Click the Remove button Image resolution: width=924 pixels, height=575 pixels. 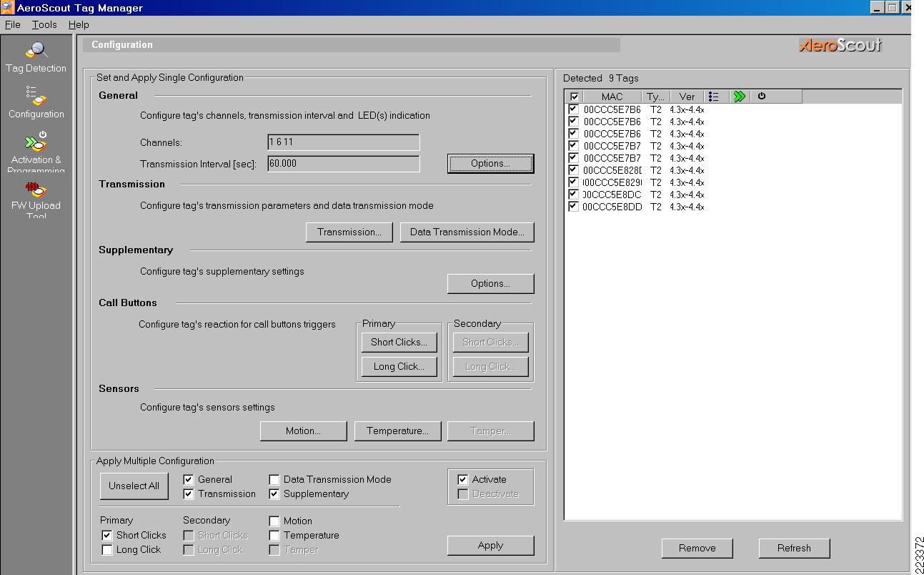[x=697, y=548]
